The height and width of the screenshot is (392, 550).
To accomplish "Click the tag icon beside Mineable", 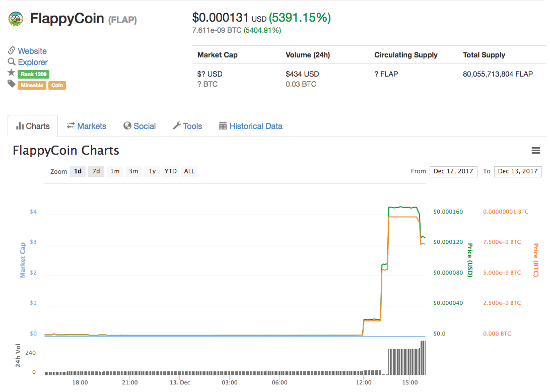I will [12, 84].
